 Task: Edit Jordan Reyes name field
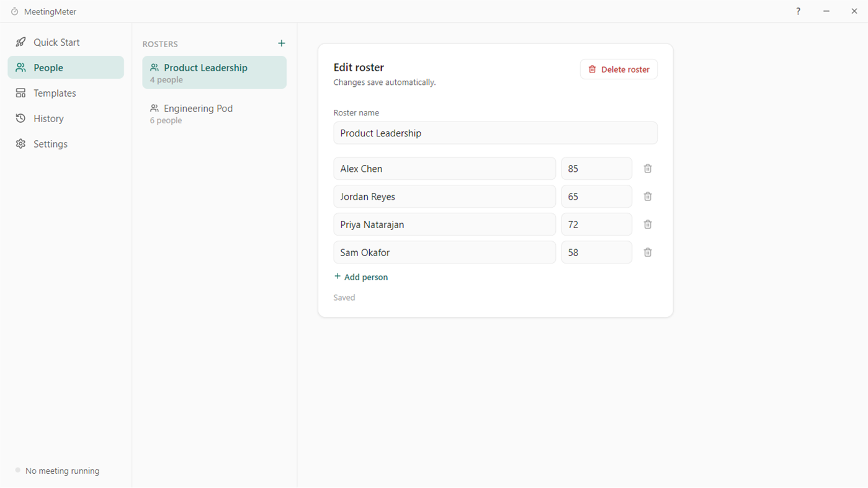445,197
